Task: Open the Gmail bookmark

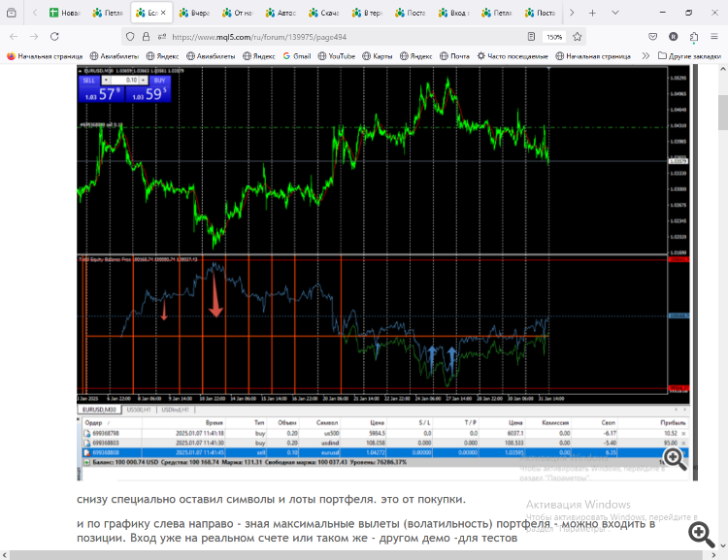Action: coord(297,56)
